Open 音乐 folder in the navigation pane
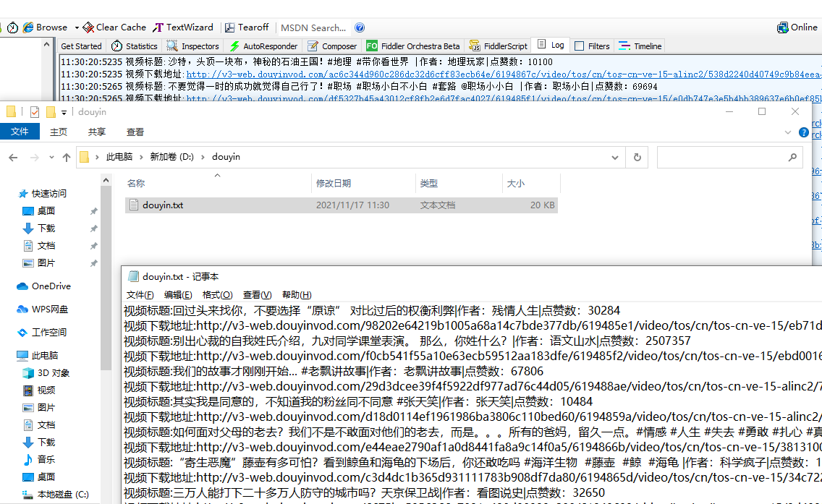The width and height of the screenshot is (822, 504). [39, 459]
